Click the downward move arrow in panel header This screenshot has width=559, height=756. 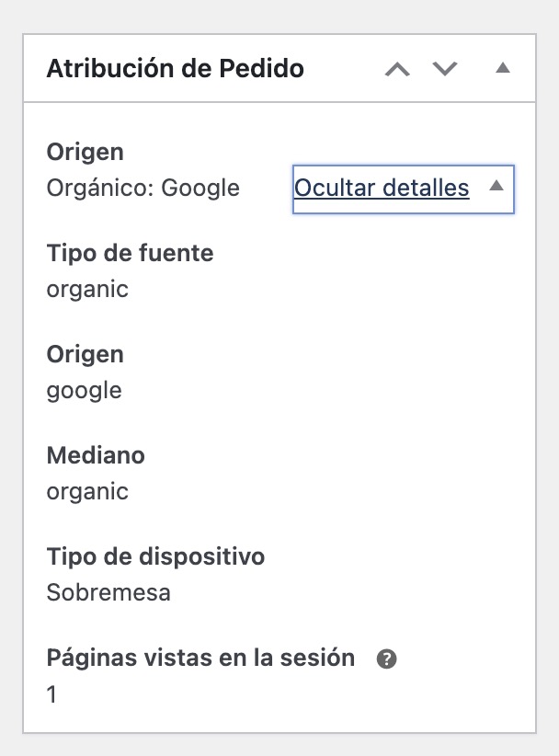(444, 68)
